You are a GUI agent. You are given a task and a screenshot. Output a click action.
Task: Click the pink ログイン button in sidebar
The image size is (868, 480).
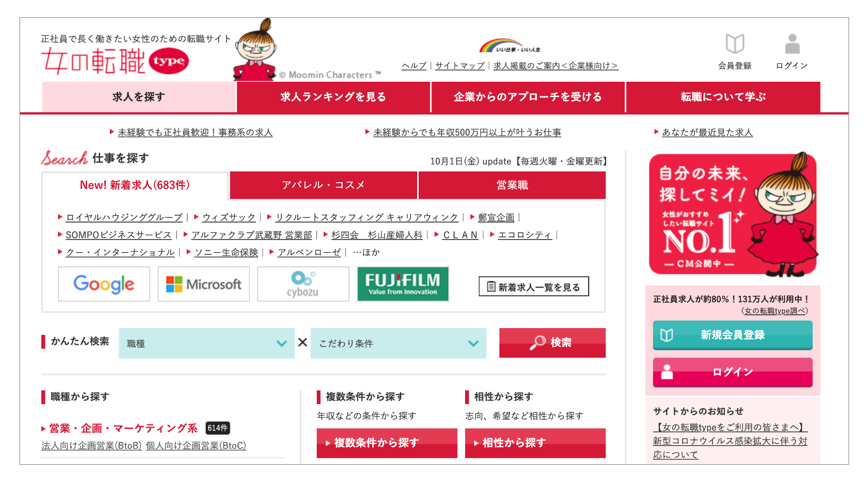[x=732, y=372]
